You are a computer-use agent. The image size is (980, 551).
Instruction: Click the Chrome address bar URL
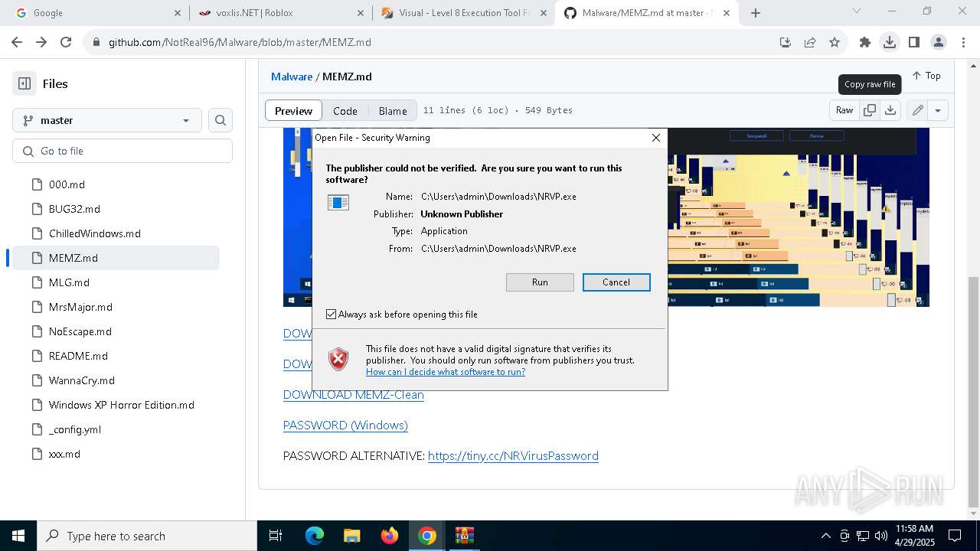click(240, 42)
